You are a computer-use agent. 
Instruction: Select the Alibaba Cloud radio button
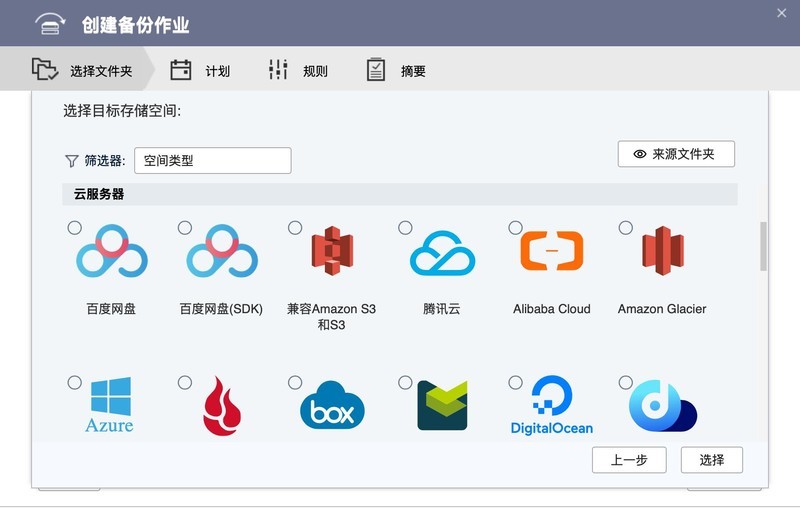515,227
